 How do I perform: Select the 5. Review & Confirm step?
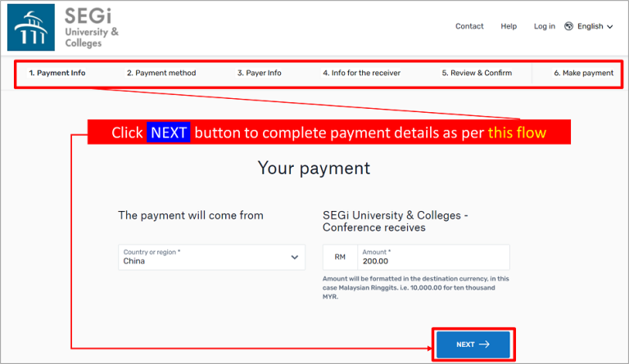pyautogui.click(x=477, y=73)
